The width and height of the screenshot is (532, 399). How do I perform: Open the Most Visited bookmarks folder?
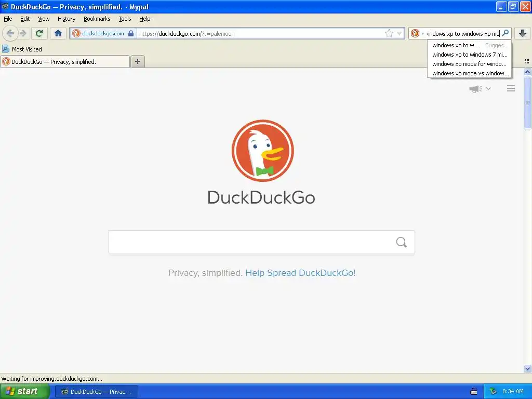22,49
